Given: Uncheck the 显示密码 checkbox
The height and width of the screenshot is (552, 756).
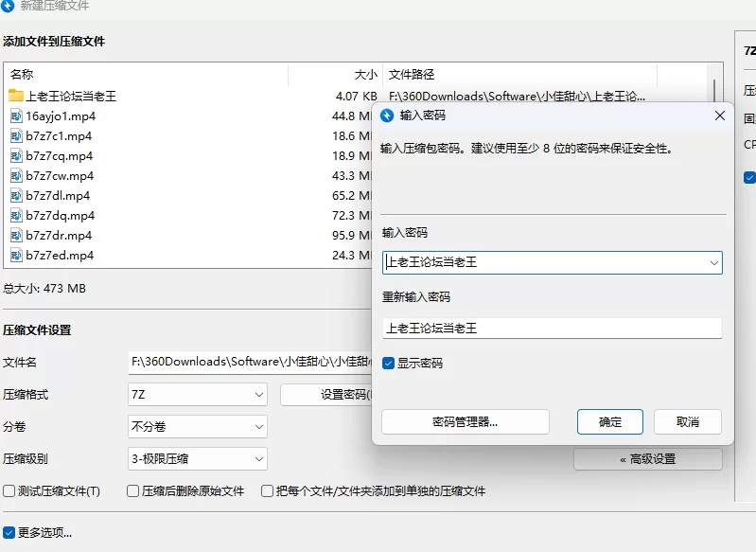Looking at the screenshot, I should click(x=388, y=363).
